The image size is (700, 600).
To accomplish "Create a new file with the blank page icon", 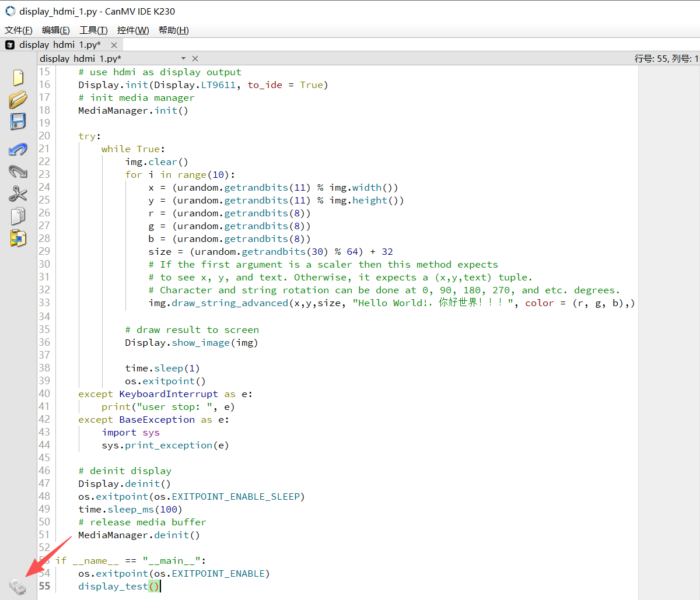I will tap(18, 78).
